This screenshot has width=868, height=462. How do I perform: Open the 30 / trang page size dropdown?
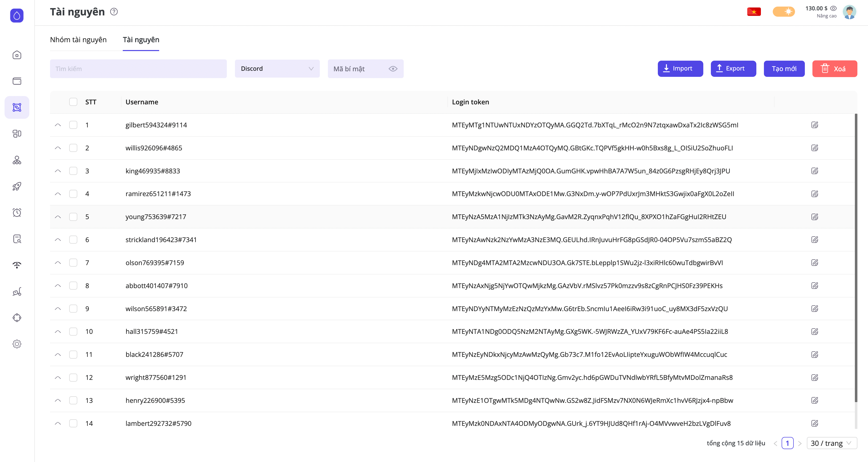tap(831, 443)
